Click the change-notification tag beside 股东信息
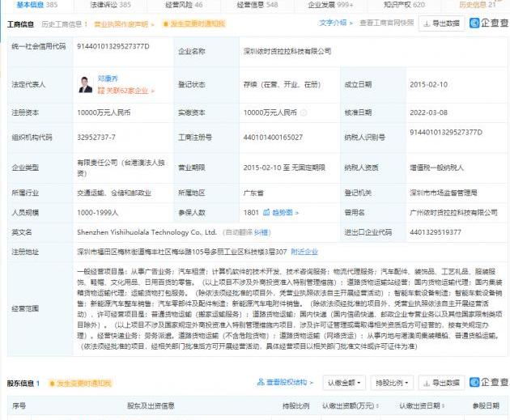510x420 pixels. coord(80,384)
